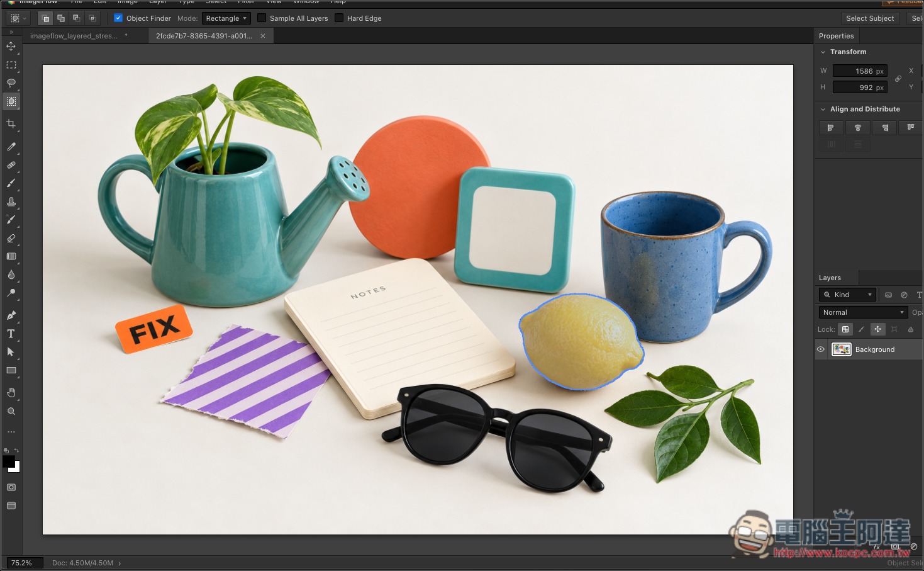Viewport: 924px width, 571px height.
Task: Hide the Background layer eye icon
Action: 821,349
